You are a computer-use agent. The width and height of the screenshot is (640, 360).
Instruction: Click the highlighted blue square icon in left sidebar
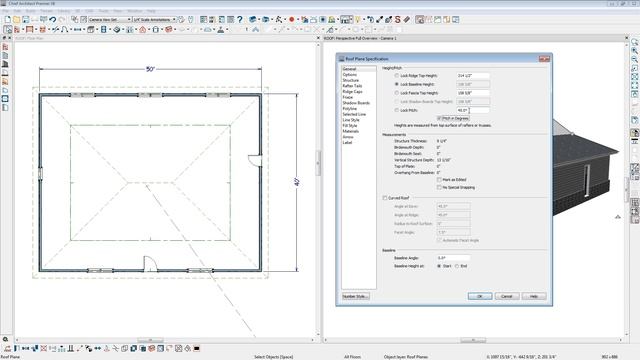[x=5, y=99]
